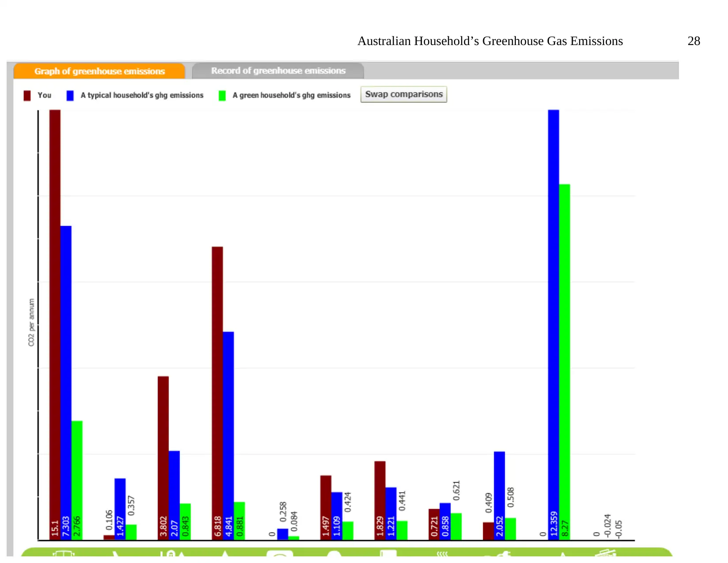Click the 1.829 value label

tap(380, 526)
